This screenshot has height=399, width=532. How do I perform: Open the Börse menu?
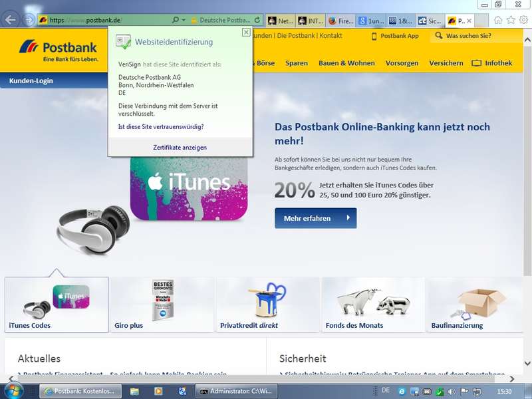[x=265, y=63]
